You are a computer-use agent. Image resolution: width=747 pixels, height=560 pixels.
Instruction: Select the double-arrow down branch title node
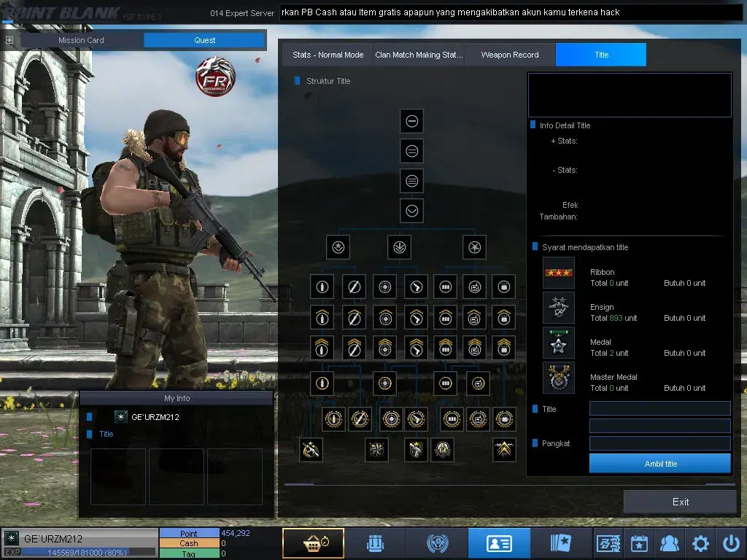point(399,247)
